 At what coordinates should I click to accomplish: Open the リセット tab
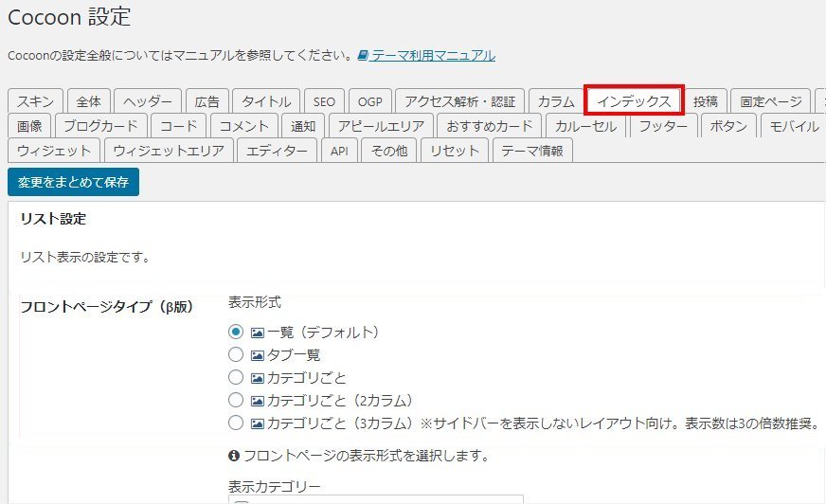click(454, 151)
